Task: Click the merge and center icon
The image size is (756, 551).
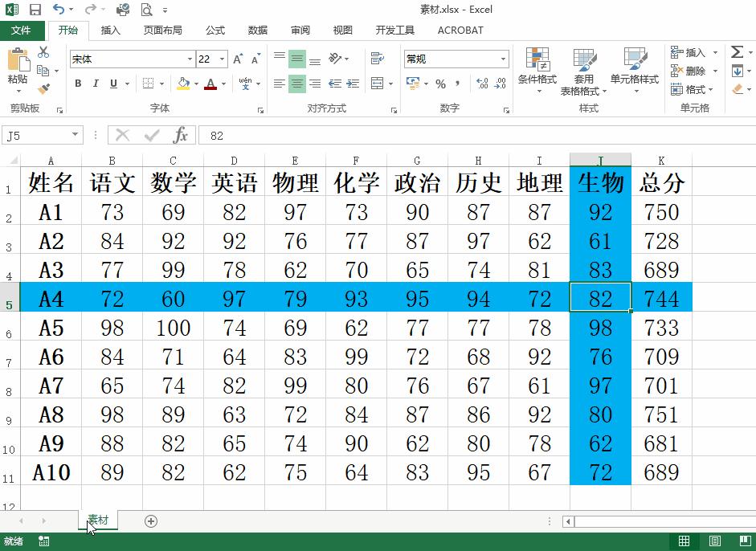Action: (378, 84)
